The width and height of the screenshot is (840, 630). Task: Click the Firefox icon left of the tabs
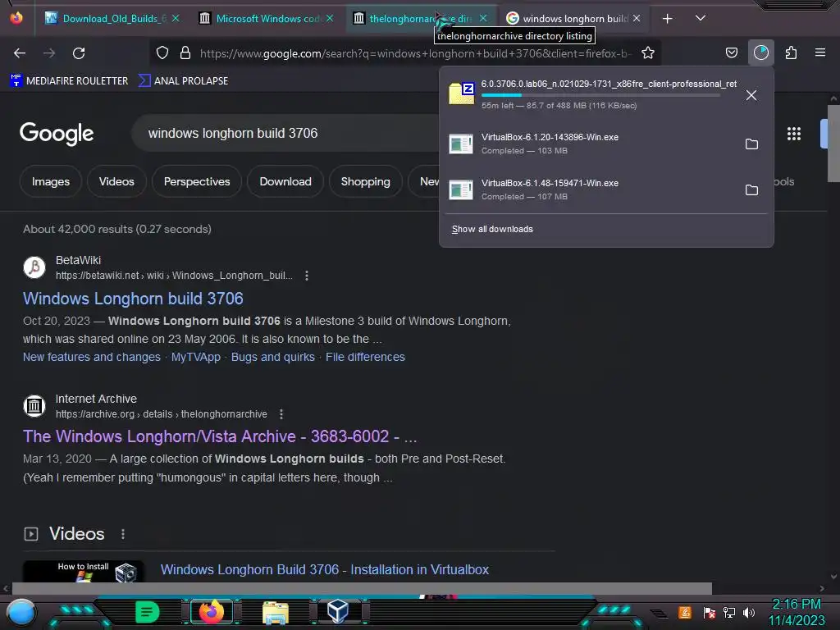(16, 18)
